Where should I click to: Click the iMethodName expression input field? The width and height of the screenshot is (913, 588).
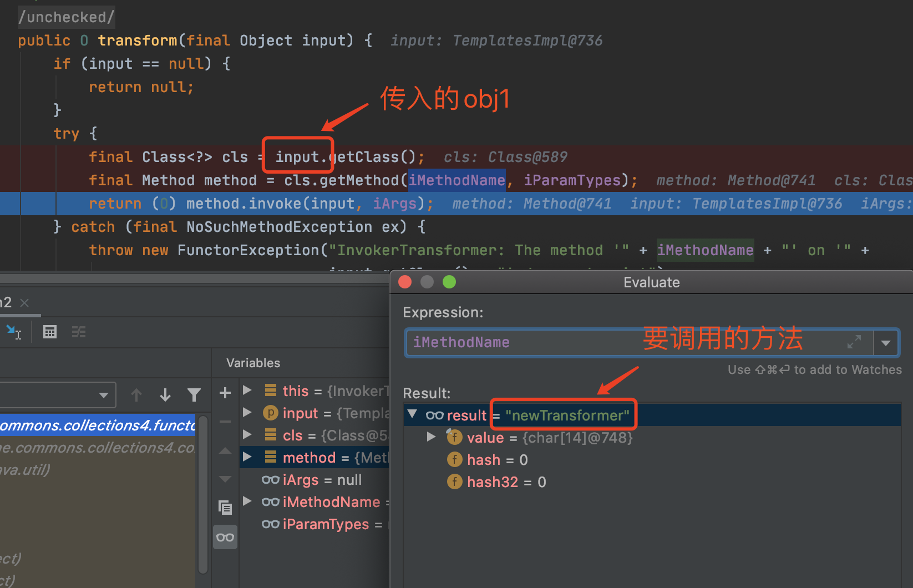click(555, 343)
